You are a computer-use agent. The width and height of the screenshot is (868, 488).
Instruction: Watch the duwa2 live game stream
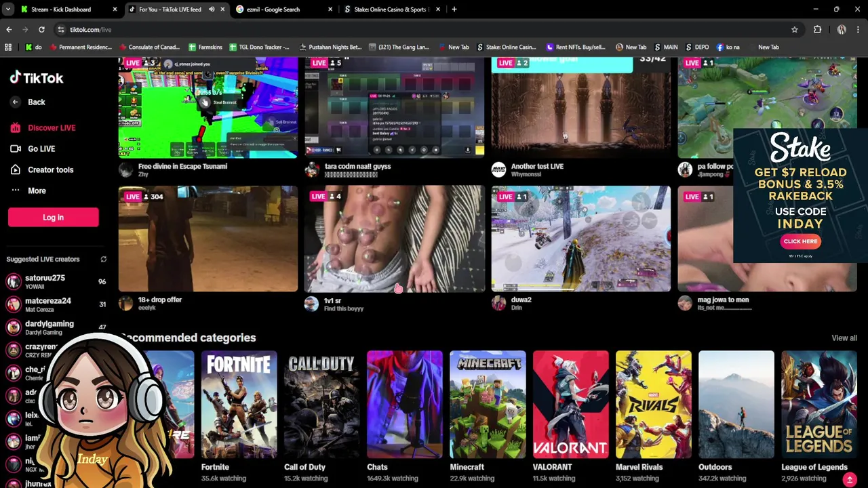tap(581, 239)
